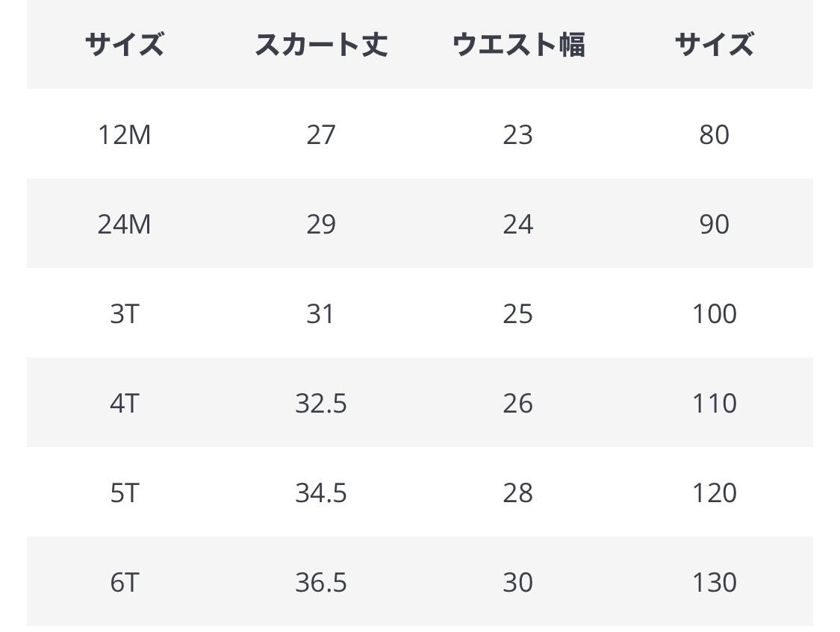
Task: Click skirt length value 27
Action: click(321, 135)
